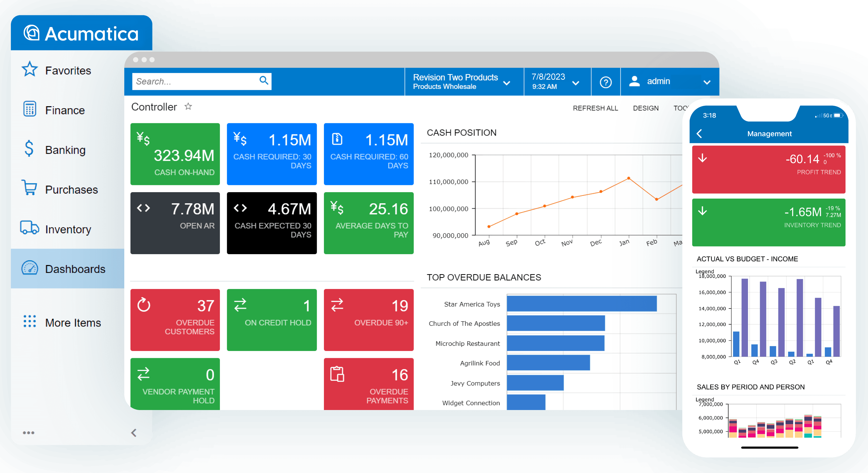The height and width of the screenshot is (473, 868).
Task: Tap the Management header title on phone
Action: click(770, 134)
